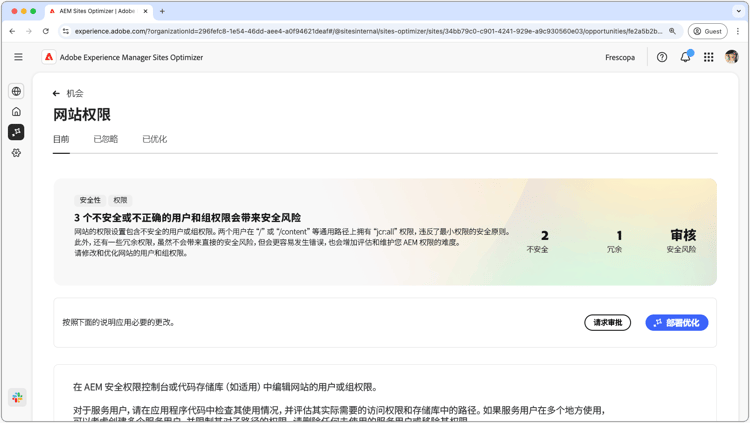
Task: Click the browser forward button
Action: 29,31
